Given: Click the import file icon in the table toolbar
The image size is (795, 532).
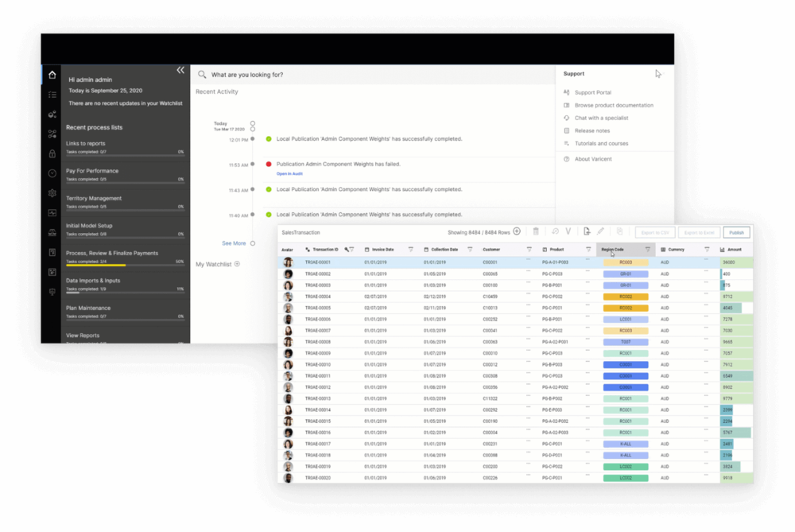Looking at the screenshot, I should (x=587, y=231).
